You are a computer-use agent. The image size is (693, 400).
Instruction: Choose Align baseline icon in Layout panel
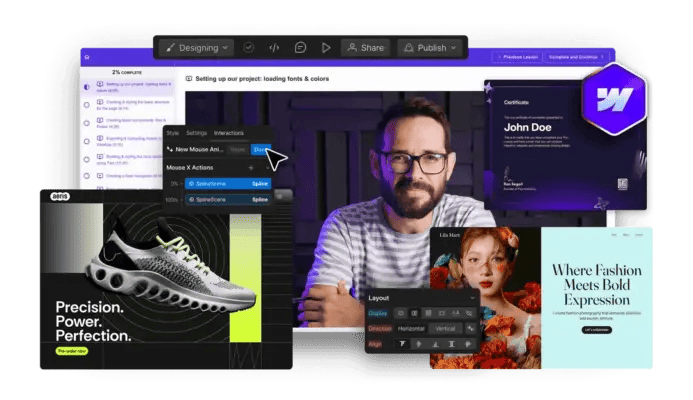pos(468,344)
